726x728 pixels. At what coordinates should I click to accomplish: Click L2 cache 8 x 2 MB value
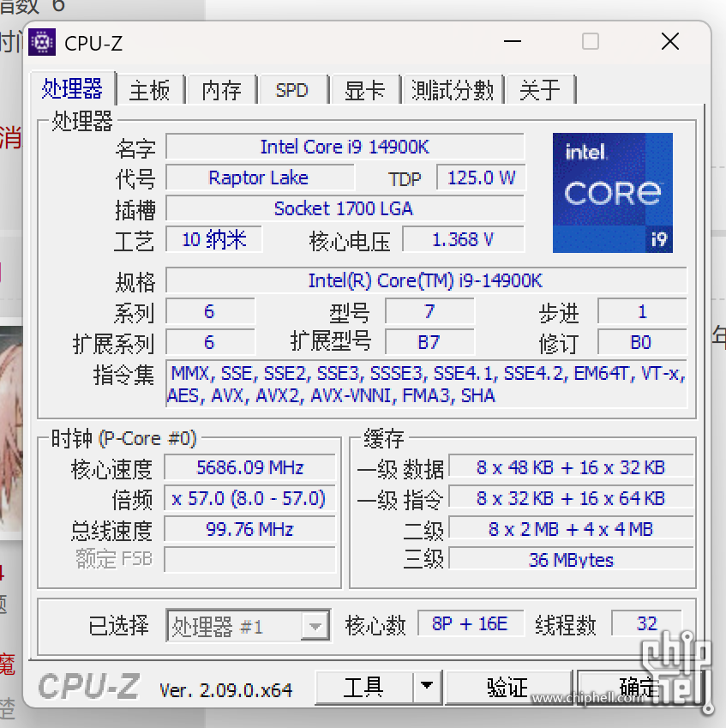tap(571, 529)
